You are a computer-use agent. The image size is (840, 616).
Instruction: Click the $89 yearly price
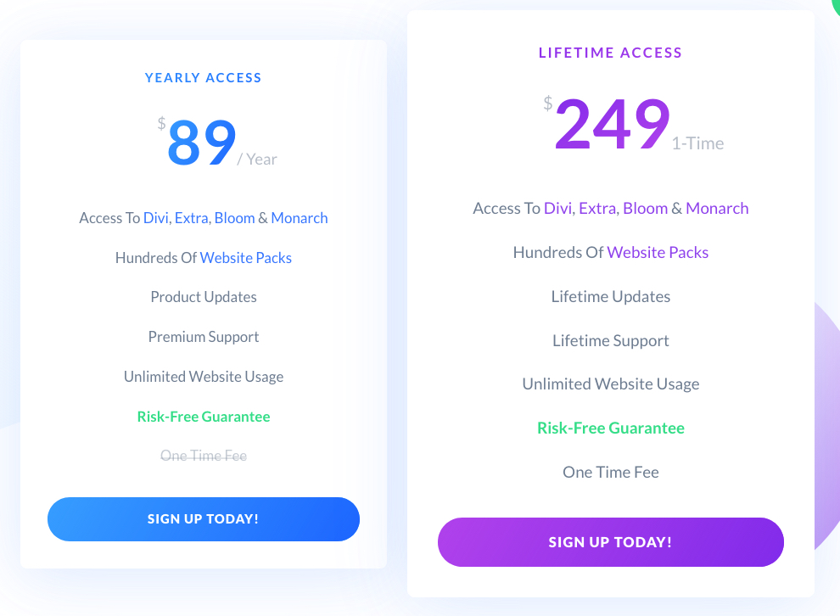(202, 143)
